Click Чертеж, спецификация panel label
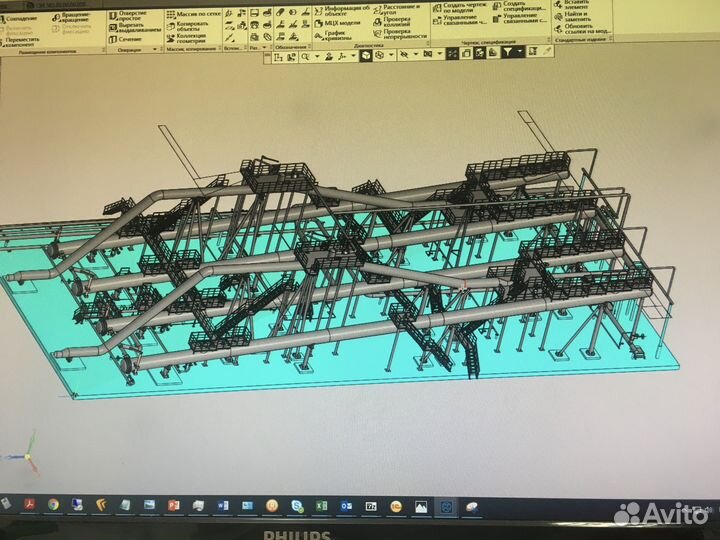 (488, 42)
